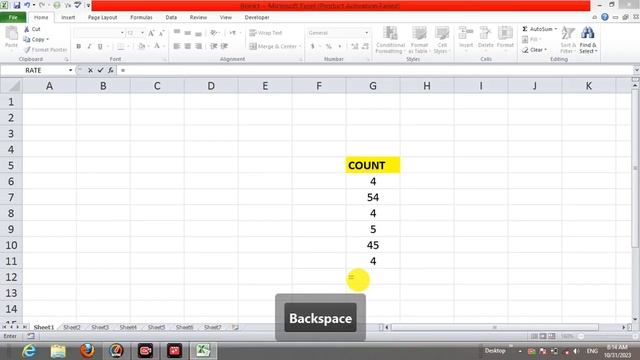Open Find & Select binoculars menu

click(x=588, y=40)
